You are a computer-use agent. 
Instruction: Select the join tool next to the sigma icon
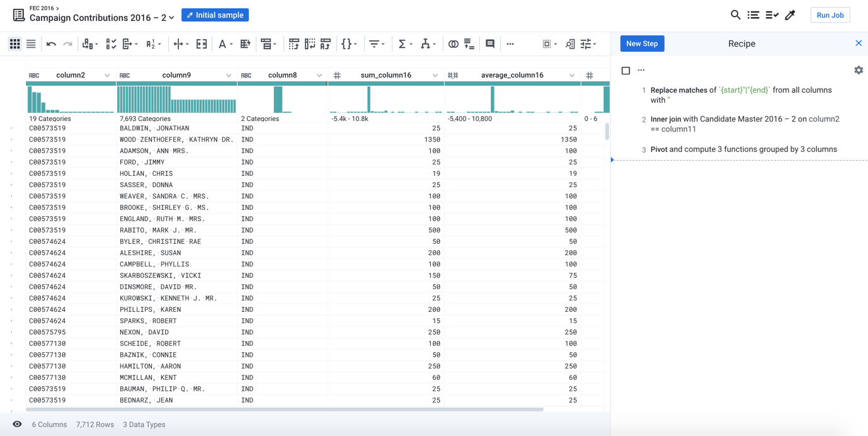click(x=426, y=43)
